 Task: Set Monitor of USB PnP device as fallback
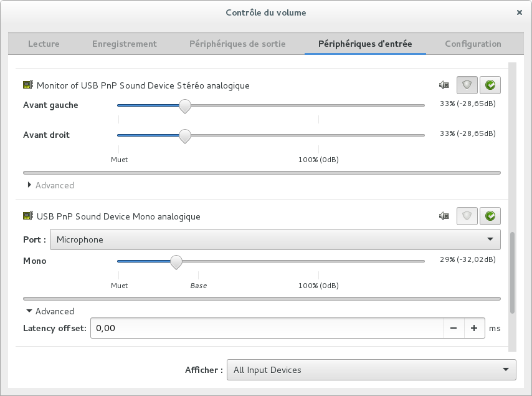pyautogui.click(x=490, y=85)
